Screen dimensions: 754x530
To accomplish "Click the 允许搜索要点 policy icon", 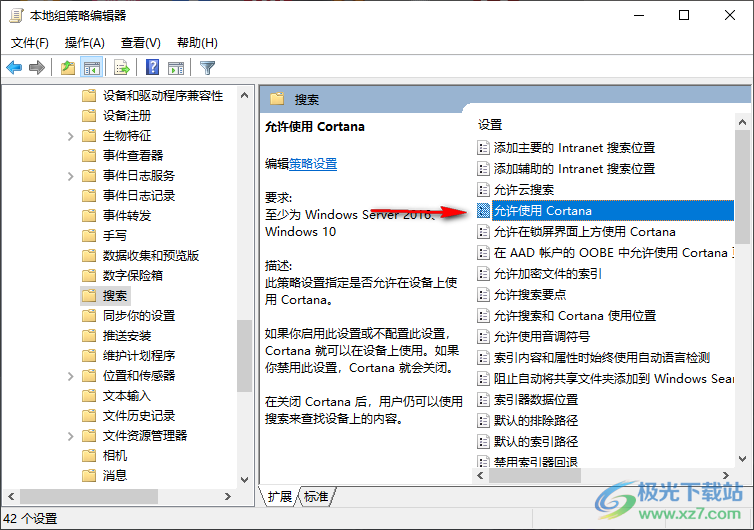I will click(x=483, y=294).
